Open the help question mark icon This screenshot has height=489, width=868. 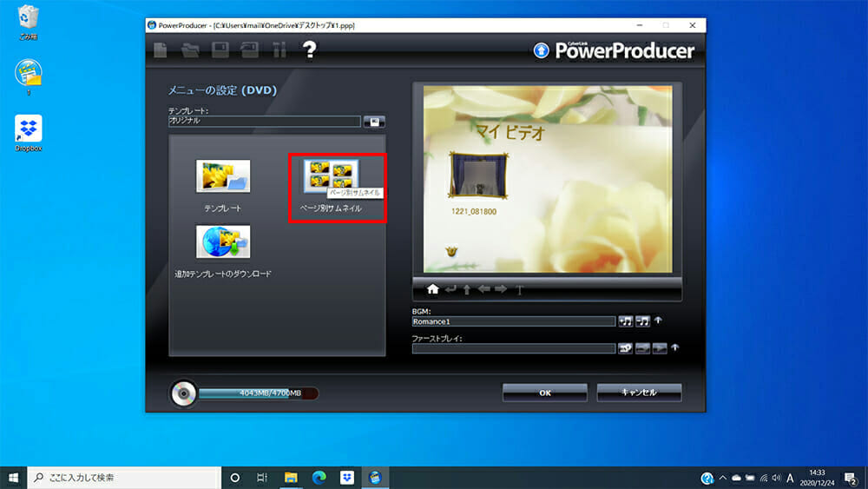[310, 50]
